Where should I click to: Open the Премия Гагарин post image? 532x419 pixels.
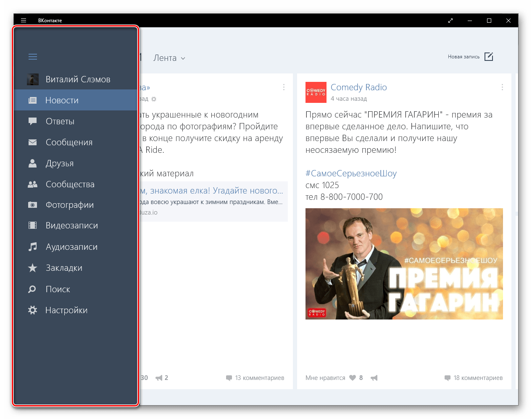click(x=404, y=264)
